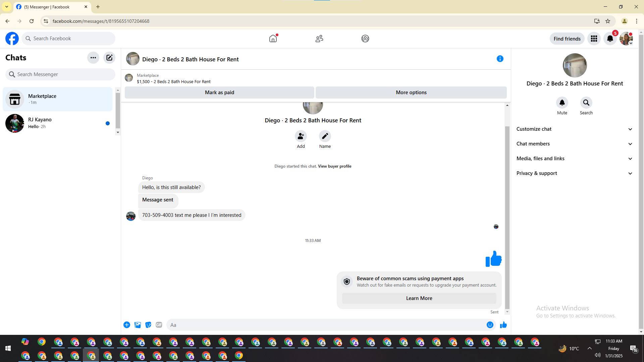
Task: Edit chat name with the pencil icon
Action: [x=325, y=136]
